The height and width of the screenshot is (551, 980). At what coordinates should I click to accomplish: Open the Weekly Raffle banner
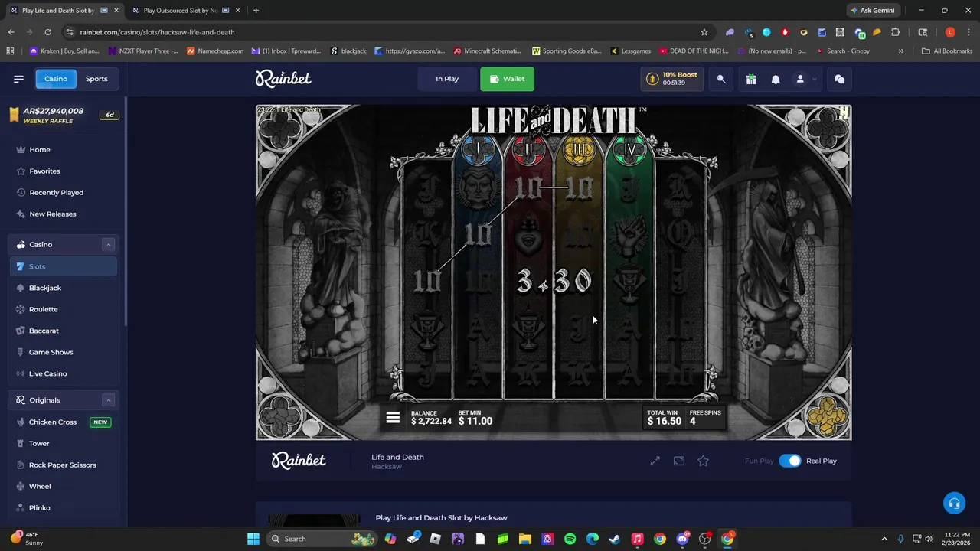point(64,115)
